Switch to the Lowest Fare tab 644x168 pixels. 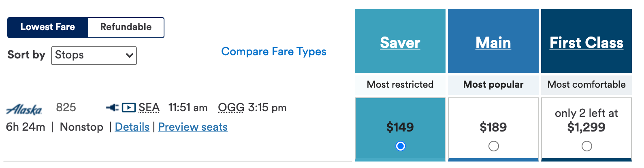pos(48,27)
